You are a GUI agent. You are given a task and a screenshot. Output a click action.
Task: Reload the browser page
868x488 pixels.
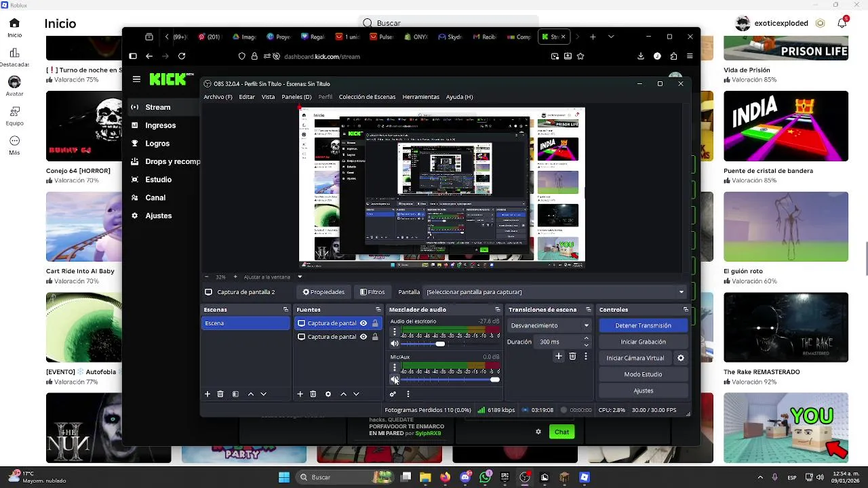(x=182, y=56)
